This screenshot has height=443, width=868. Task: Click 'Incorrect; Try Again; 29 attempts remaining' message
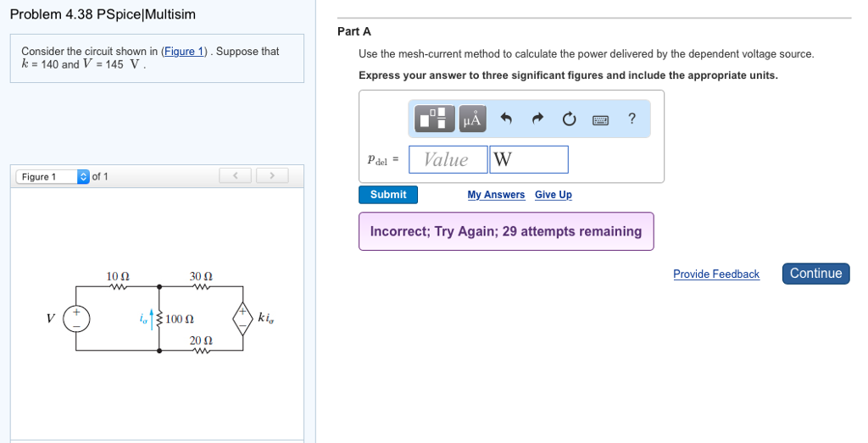coord(506,231)
